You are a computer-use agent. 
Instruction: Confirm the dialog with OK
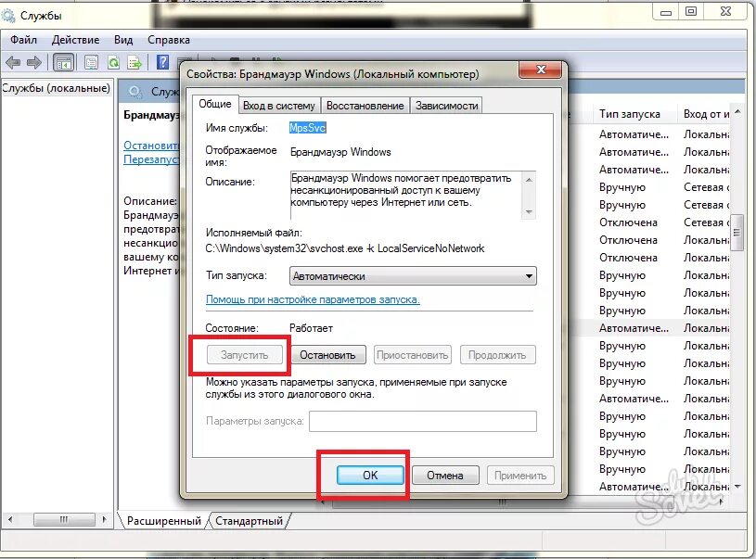tap(370, 476)
